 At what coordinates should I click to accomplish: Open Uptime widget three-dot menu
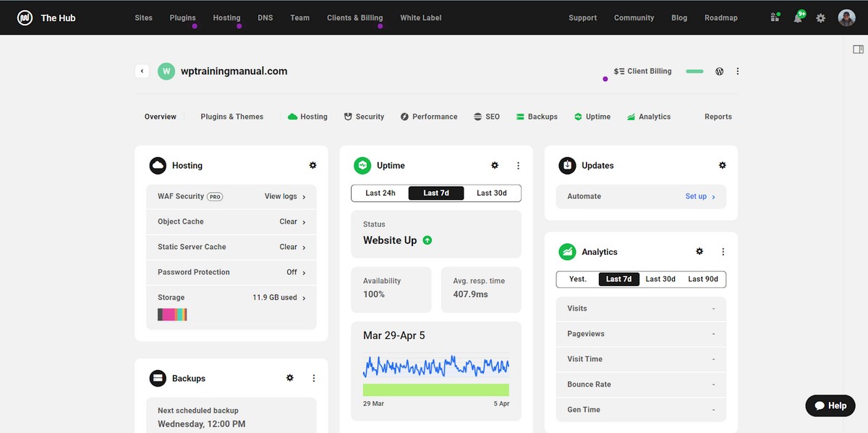518,166
